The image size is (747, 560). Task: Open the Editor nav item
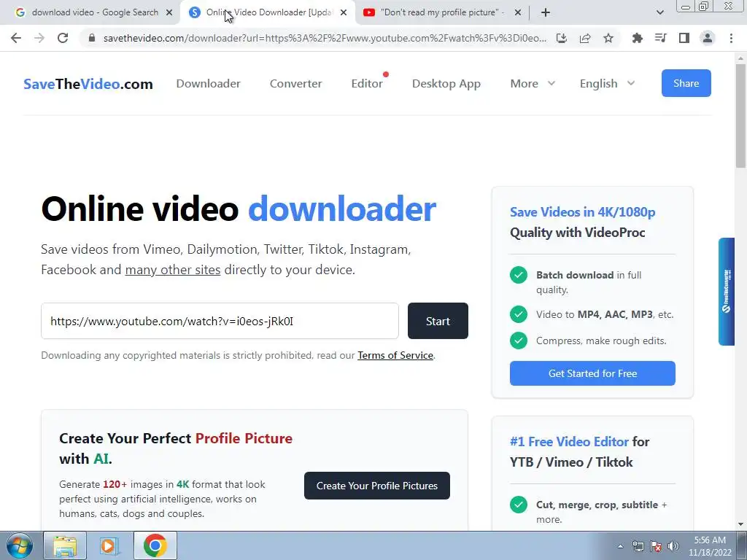(367, 83)
